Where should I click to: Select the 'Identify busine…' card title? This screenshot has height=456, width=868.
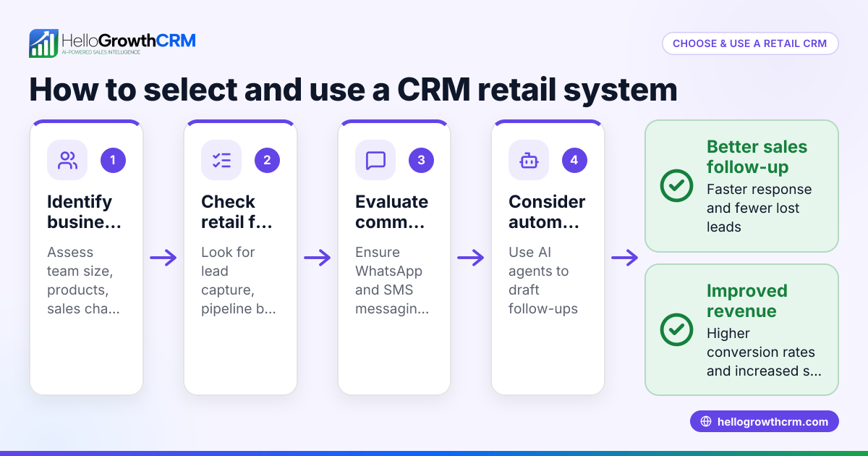(84, 211)
